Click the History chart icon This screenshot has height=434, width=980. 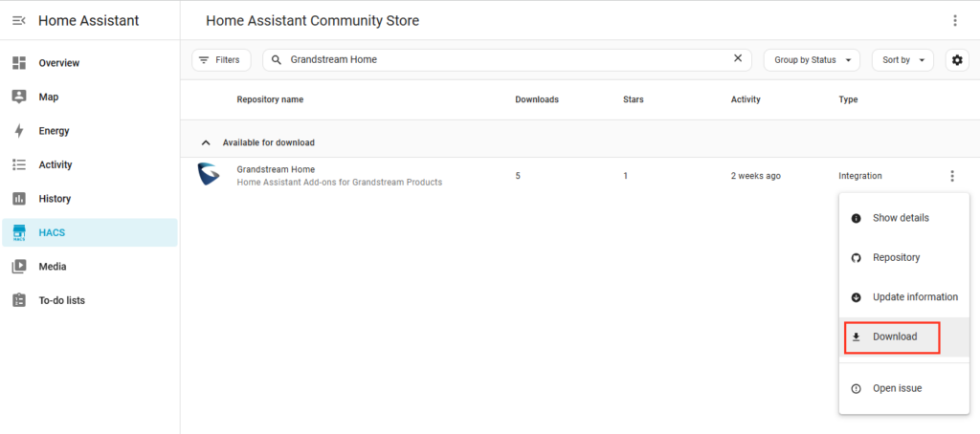click(19, 199)
